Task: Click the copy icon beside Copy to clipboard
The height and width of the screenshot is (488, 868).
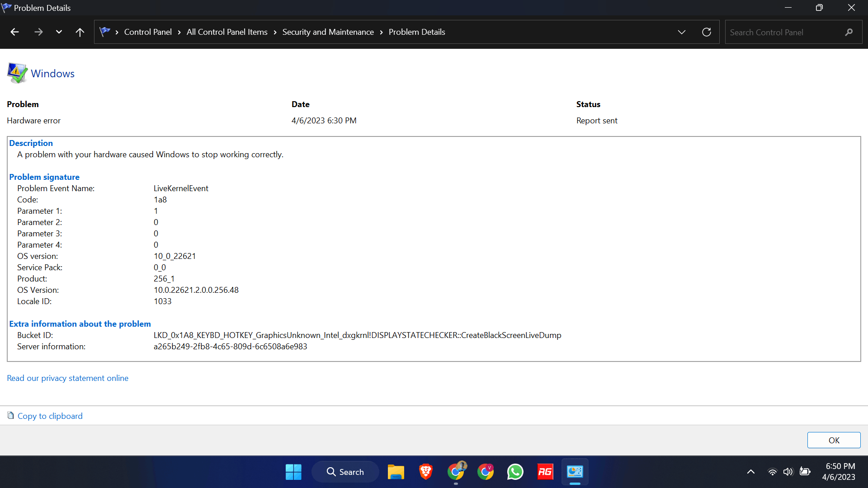Action: pos(11,415)
